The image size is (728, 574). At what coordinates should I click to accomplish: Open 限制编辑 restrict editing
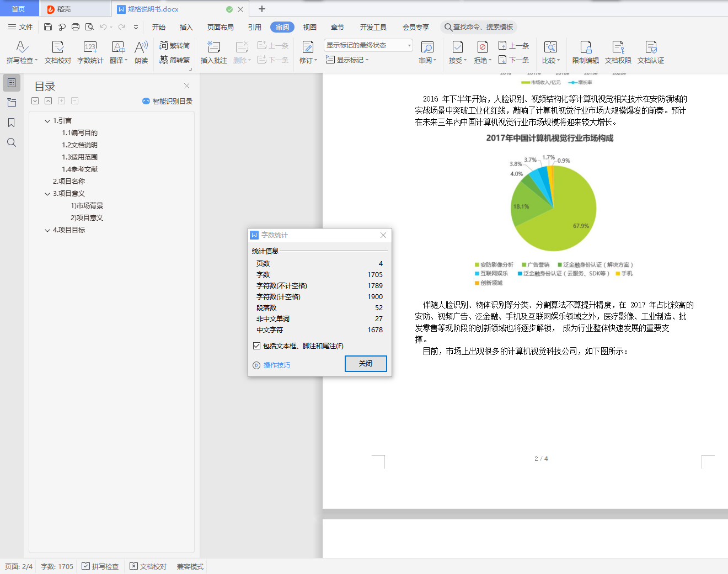click(x=586, y=52)
